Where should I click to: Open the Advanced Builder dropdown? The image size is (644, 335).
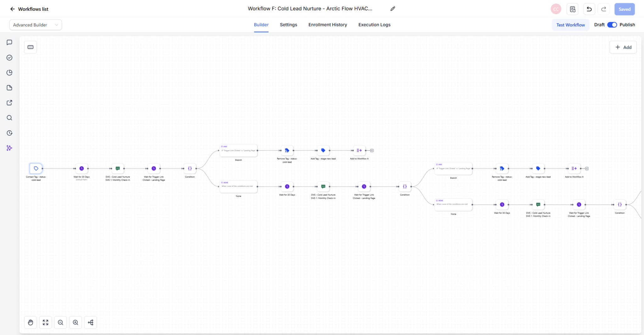click(x=36, y=25)
